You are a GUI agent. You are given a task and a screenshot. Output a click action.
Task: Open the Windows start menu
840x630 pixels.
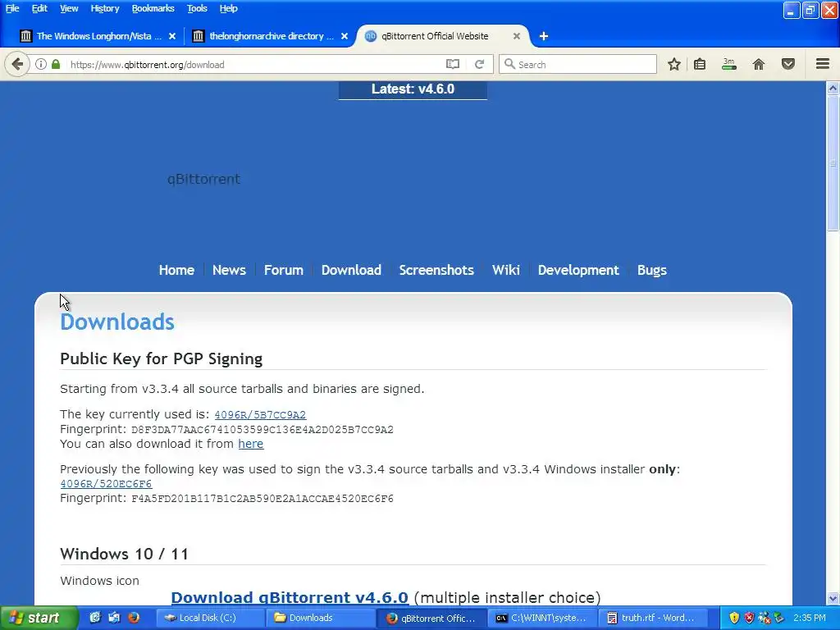(39, 618)
